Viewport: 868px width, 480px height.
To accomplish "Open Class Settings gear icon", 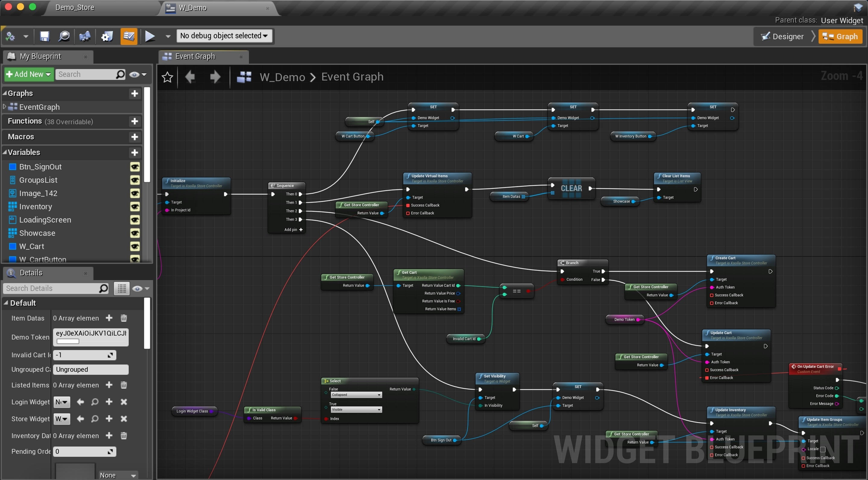I will 107,36.
